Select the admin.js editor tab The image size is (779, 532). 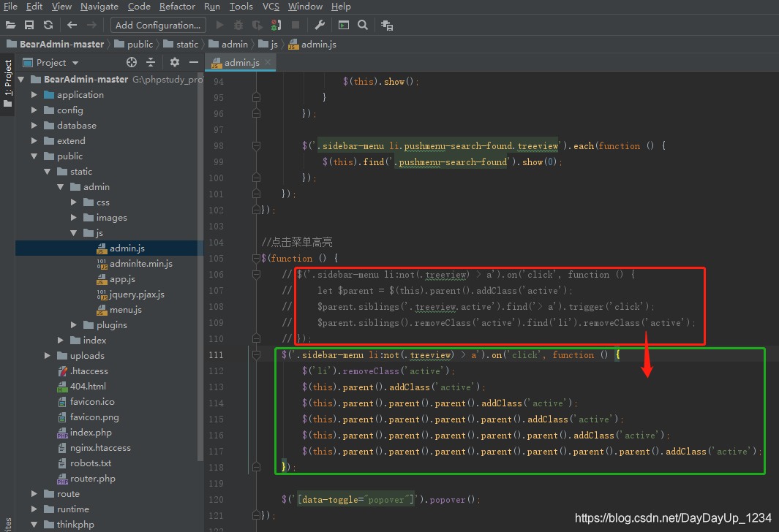[x=241, y=63]
